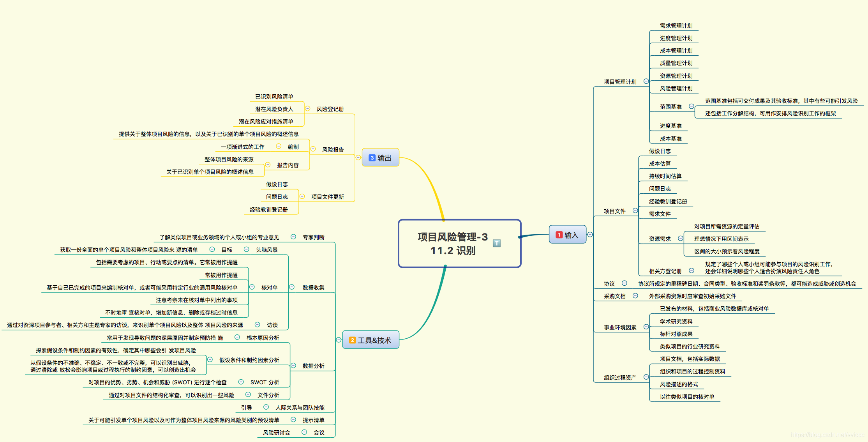Viewport: 868px width, 442px height.
Task: Collapse the 组织过程资产 node
Action: 646,377
